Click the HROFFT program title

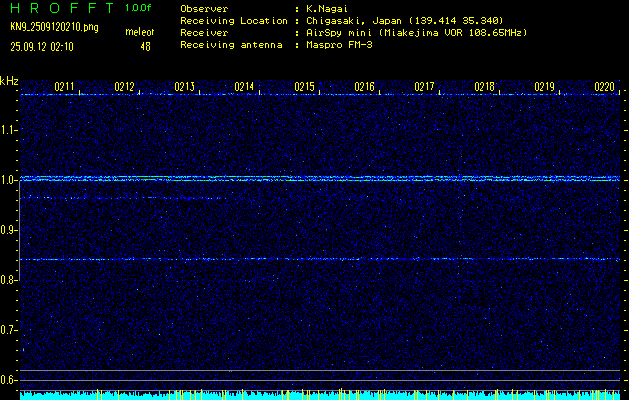[x=62, y=8]
